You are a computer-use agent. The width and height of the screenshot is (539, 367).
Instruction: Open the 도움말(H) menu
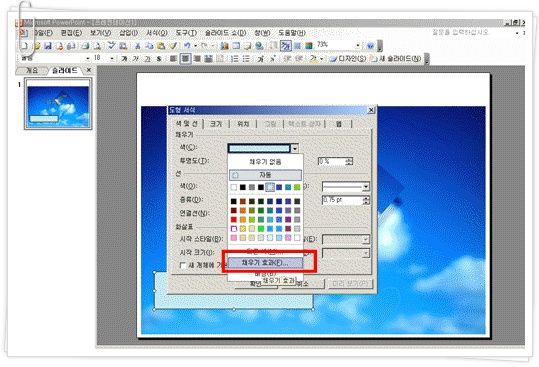[292, 33]
